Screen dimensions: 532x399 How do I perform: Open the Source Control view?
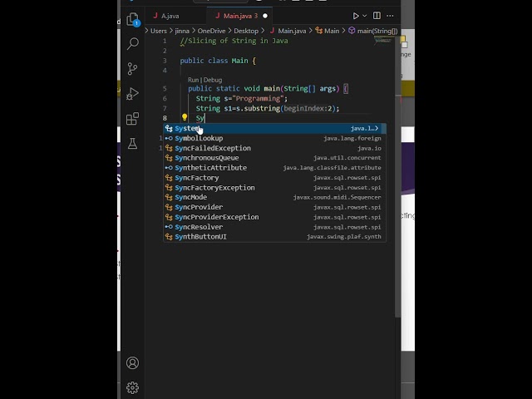coord(132,68)
